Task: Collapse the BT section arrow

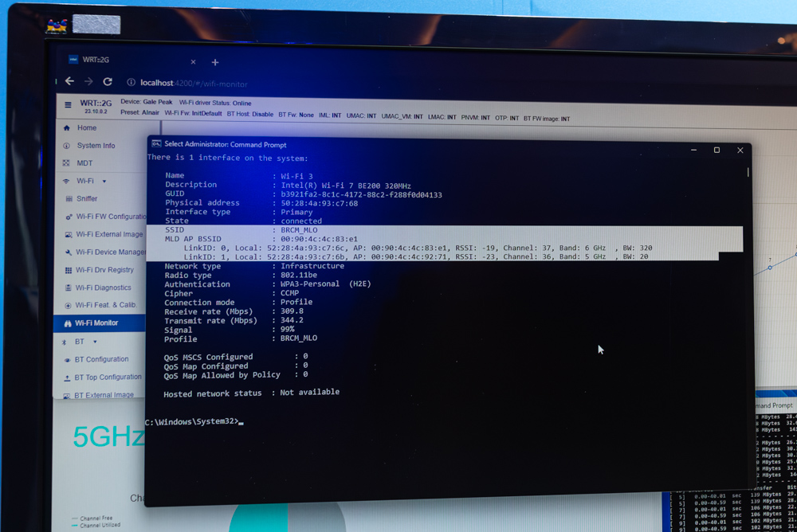Action: (x=95, y=342)
